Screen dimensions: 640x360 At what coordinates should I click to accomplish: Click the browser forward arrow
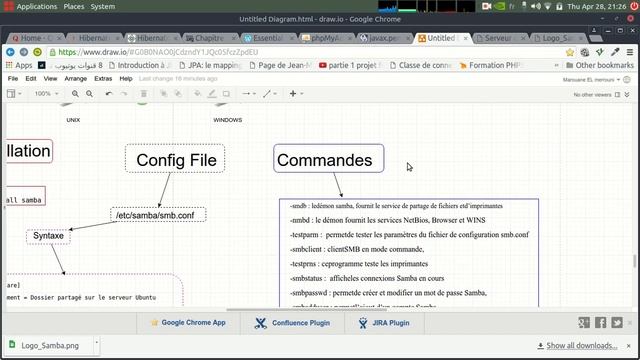point(24,52)
